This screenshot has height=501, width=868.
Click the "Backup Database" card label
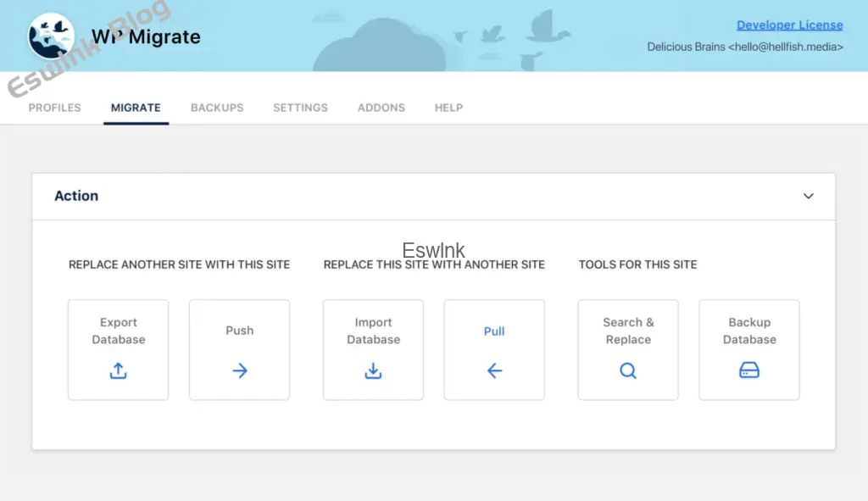749,331
